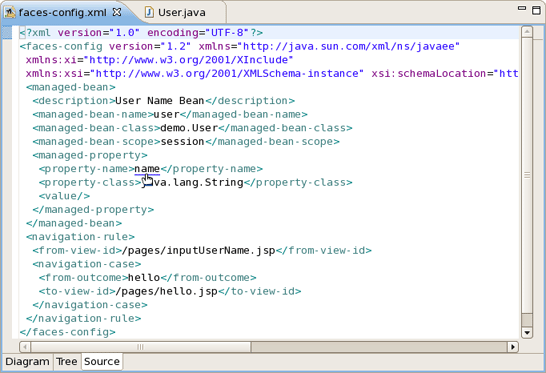Viewport: 546px width, 373px height.
Task: Click the closing '</faces-config>' tag
Action: 68,332
